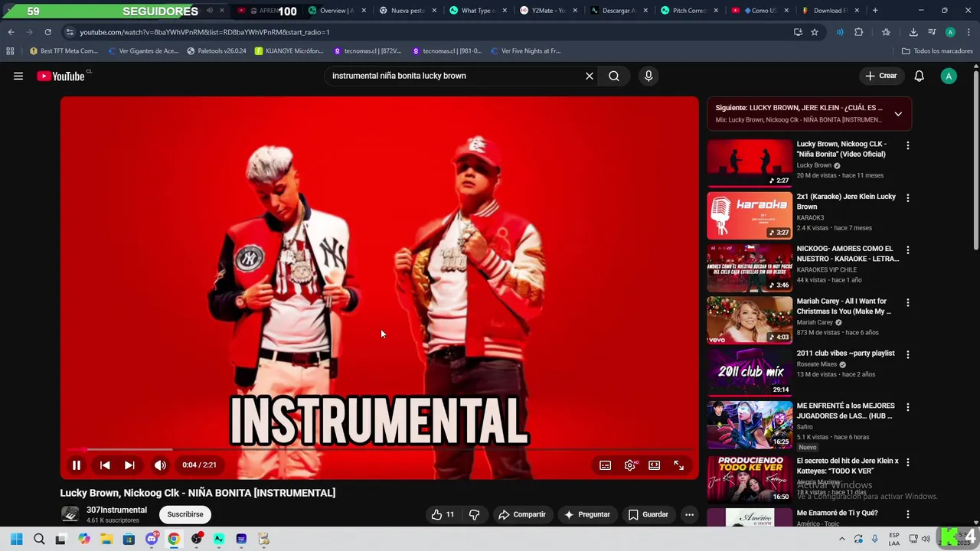Run search with the magnifier button
Viewport: 980px width, 551px height.
614,76
